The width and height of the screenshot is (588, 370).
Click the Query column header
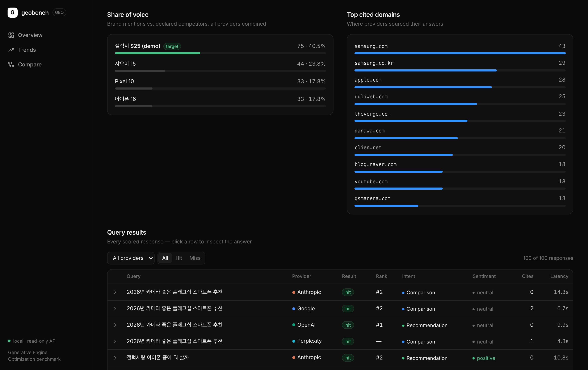[134, 276]
